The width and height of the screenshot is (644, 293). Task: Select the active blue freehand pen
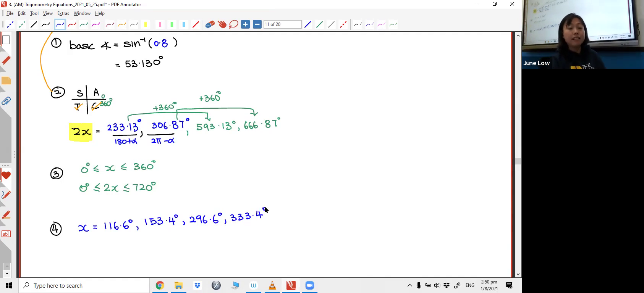click(60, 24)
